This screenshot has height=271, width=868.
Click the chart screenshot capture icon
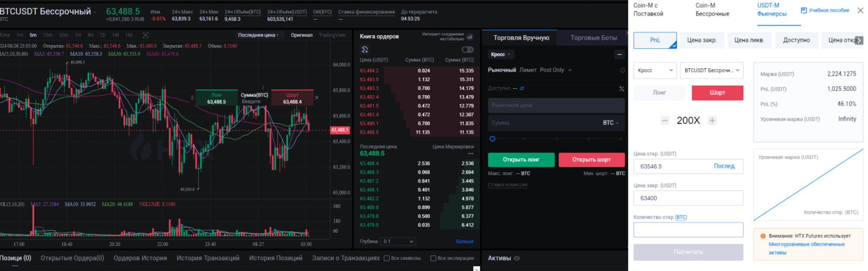point(145,35)
